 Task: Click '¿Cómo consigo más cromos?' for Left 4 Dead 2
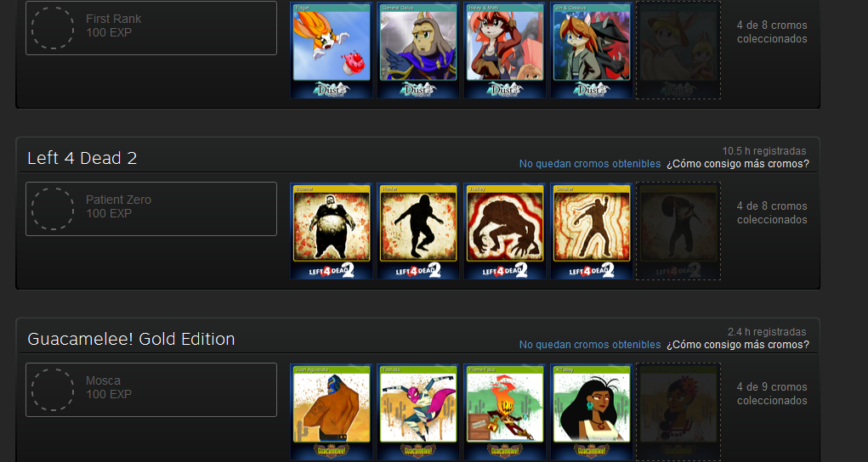pos(737,164)
